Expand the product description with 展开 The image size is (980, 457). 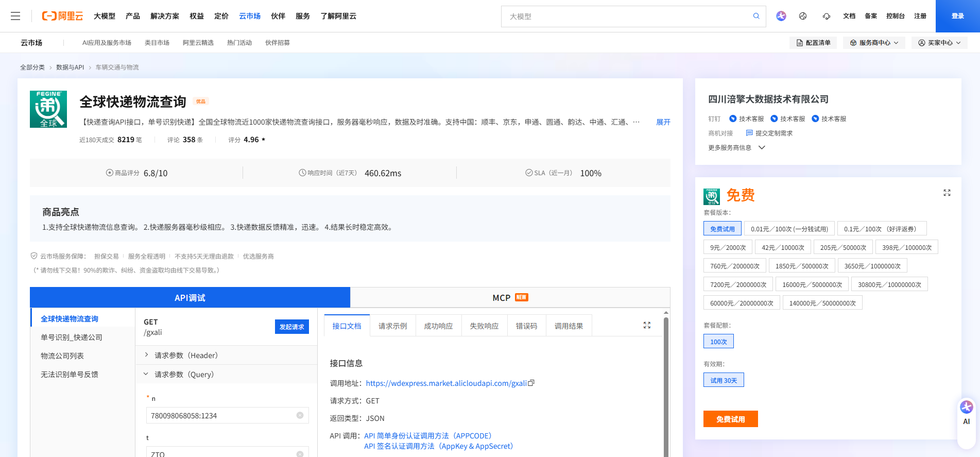663,122
